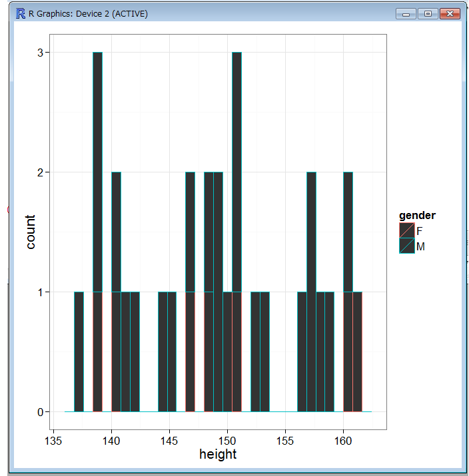
Task: Click the 'gender' legend title
Action: pos(417,216)
